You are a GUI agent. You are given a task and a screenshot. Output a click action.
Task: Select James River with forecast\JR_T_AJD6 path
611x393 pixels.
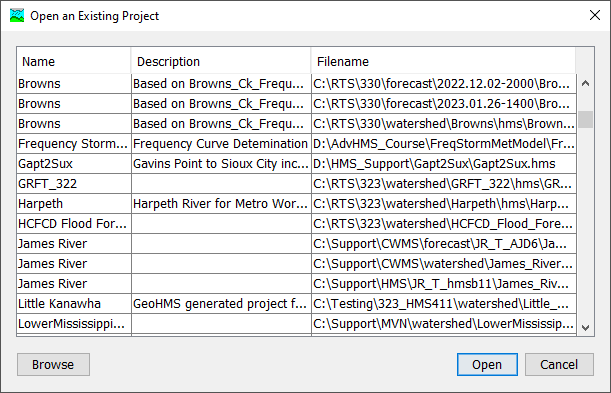tap(297, 243)
